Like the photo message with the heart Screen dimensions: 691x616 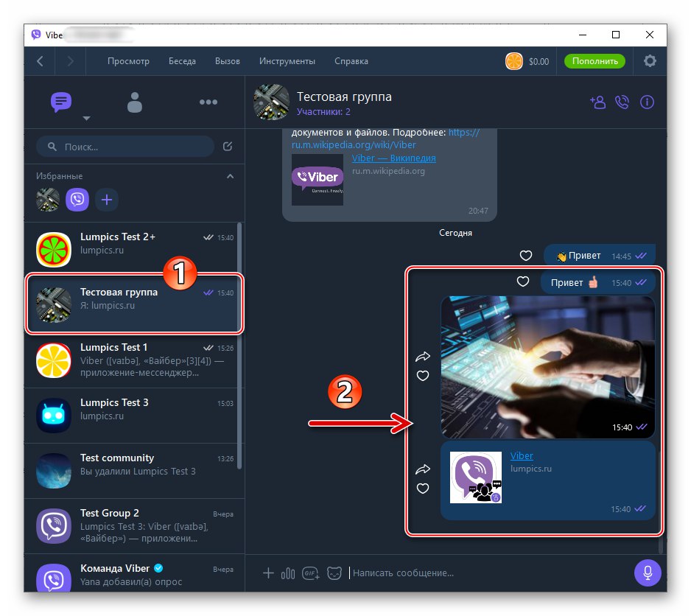click(423, 376)
